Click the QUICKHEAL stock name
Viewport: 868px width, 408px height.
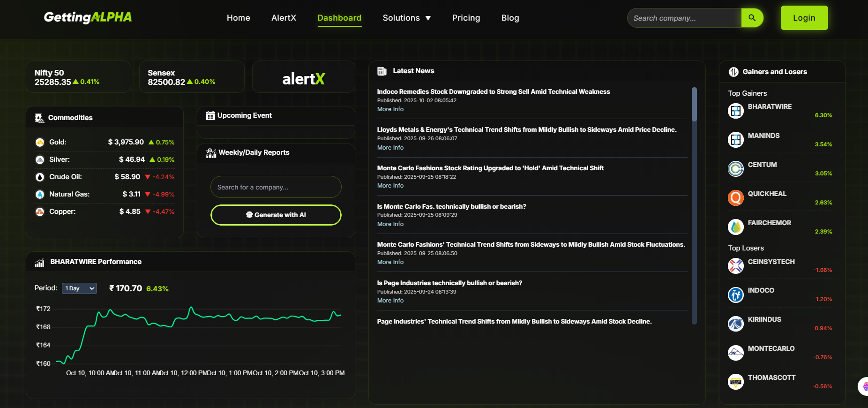(767, 194)
